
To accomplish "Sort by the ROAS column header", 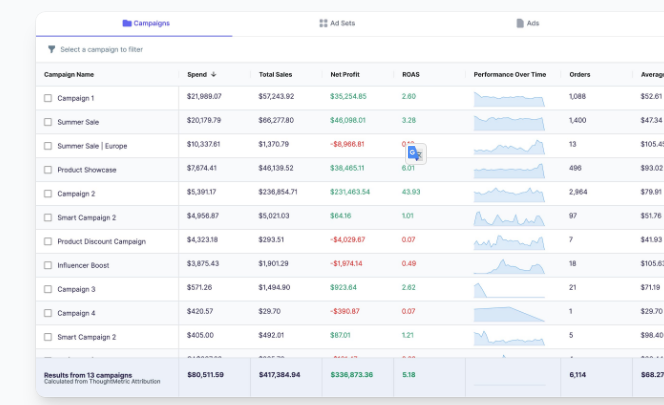I will point(411,74).
